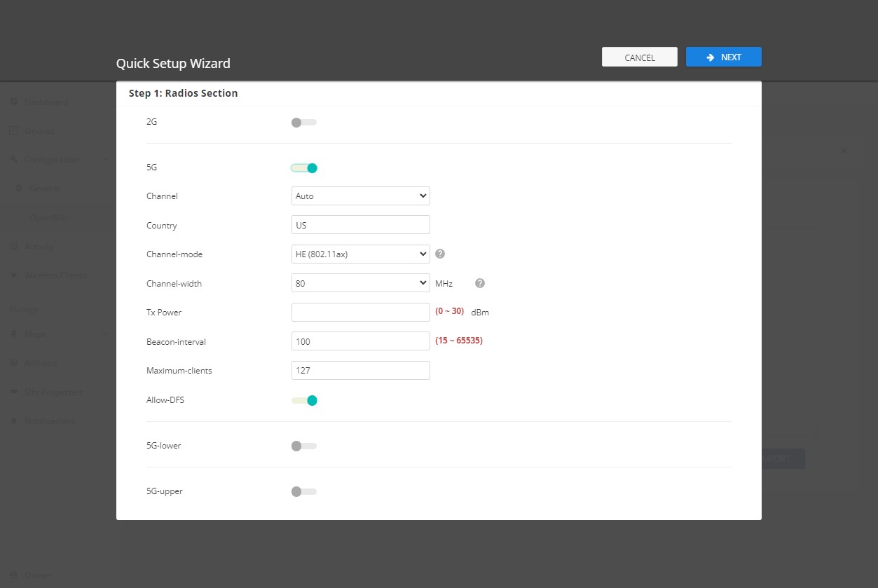Cancel the Quick Setup Wizard

[639, 57]
